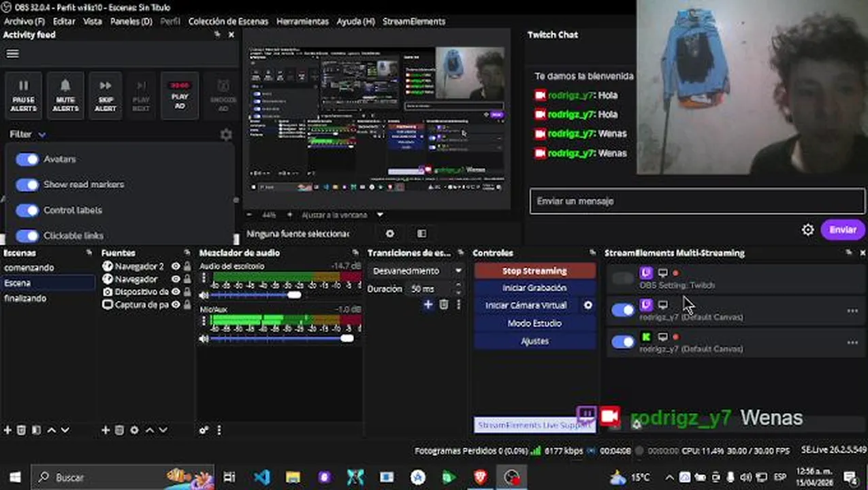
Task: Open advanced audio properties gears icon
Action: click(x=204, y=430)
